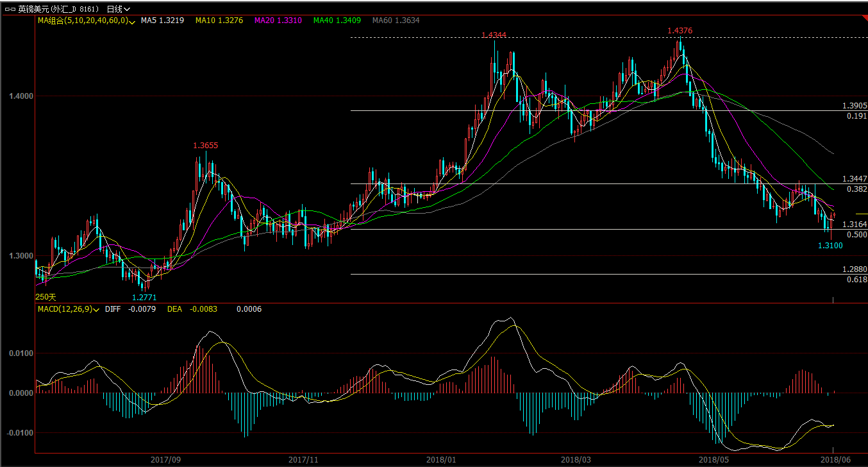Image resolution: width=868 pixels, height=467 pixels.
Task: Click the 0.500 retracement ratio label
Action: pyautogui.click(x=857, y=235)
